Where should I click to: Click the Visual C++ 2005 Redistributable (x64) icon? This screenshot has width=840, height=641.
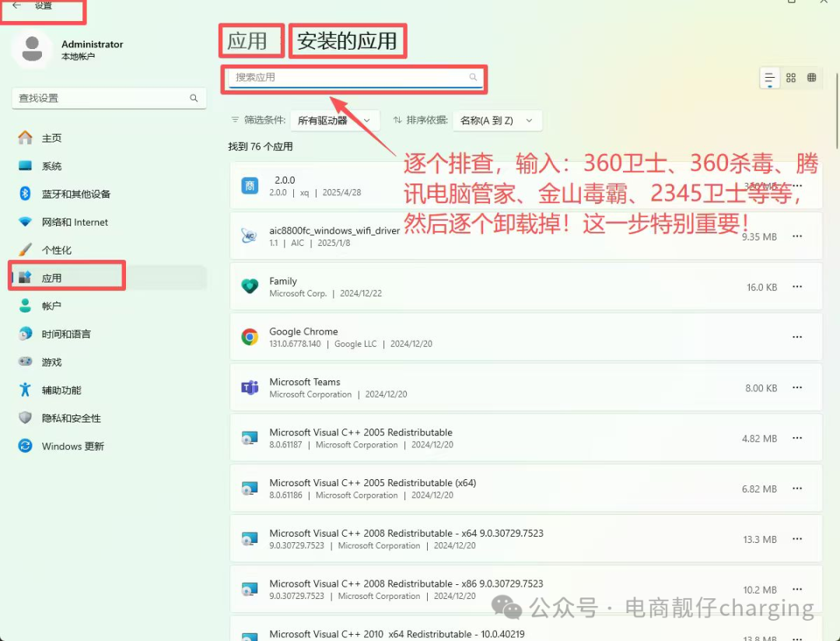[250, 489]
